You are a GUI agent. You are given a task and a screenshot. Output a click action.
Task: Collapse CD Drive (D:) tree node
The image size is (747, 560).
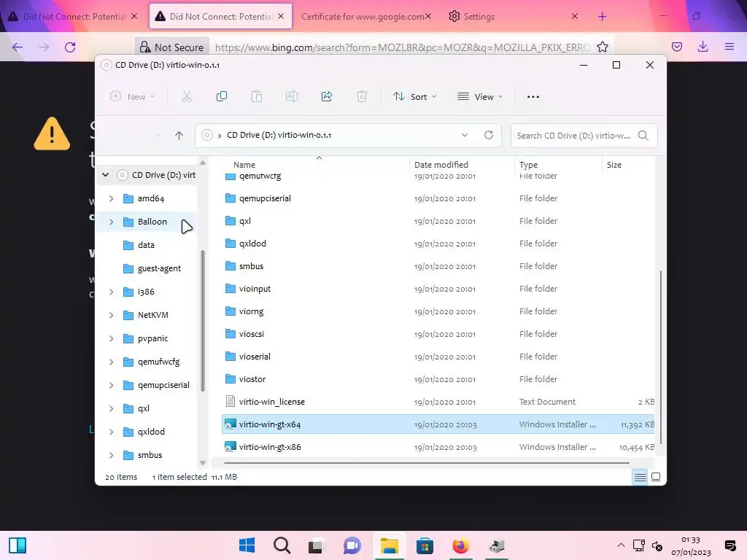[x=105, y=175]
